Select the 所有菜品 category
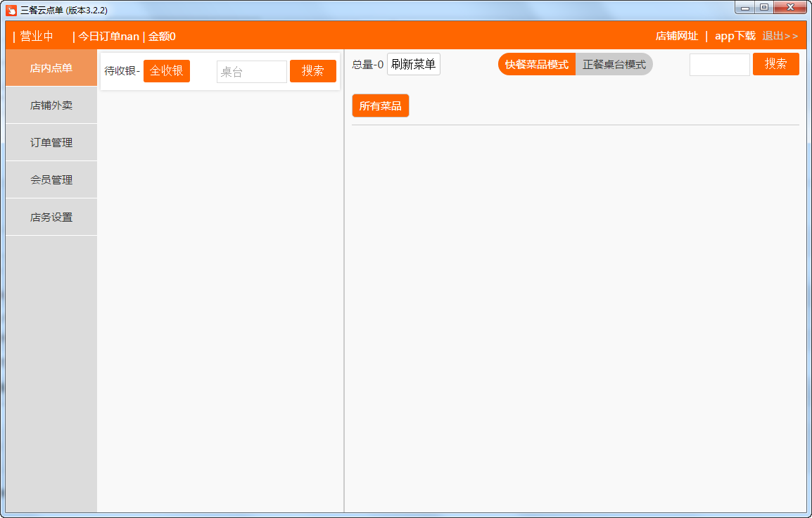 380,106
